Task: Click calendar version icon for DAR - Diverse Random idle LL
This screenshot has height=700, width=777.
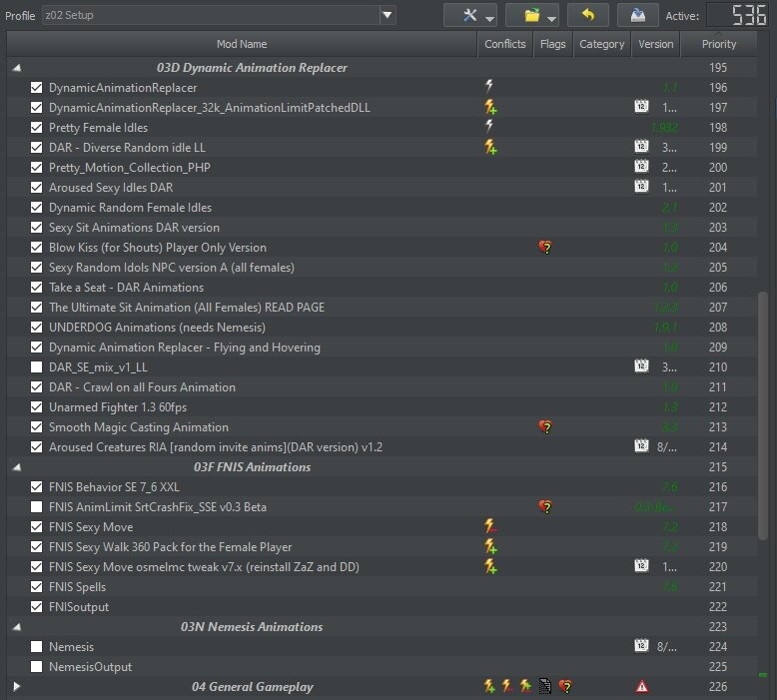Action: (x=642, y=146)
